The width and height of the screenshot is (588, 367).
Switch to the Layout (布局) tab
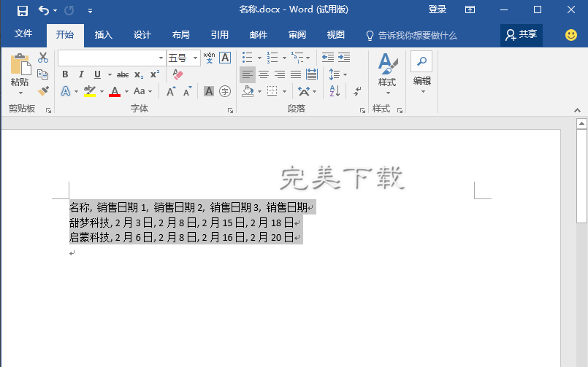coord(180,35)
